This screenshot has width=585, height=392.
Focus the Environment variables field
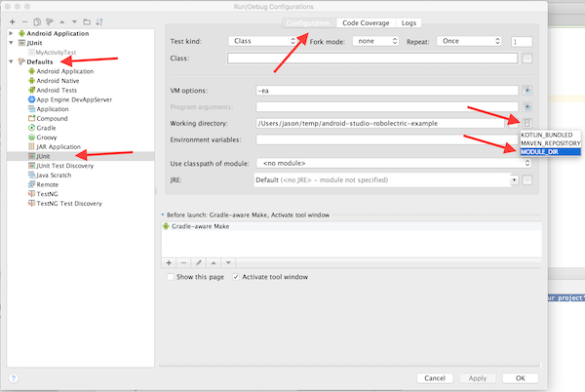[388, 139]
